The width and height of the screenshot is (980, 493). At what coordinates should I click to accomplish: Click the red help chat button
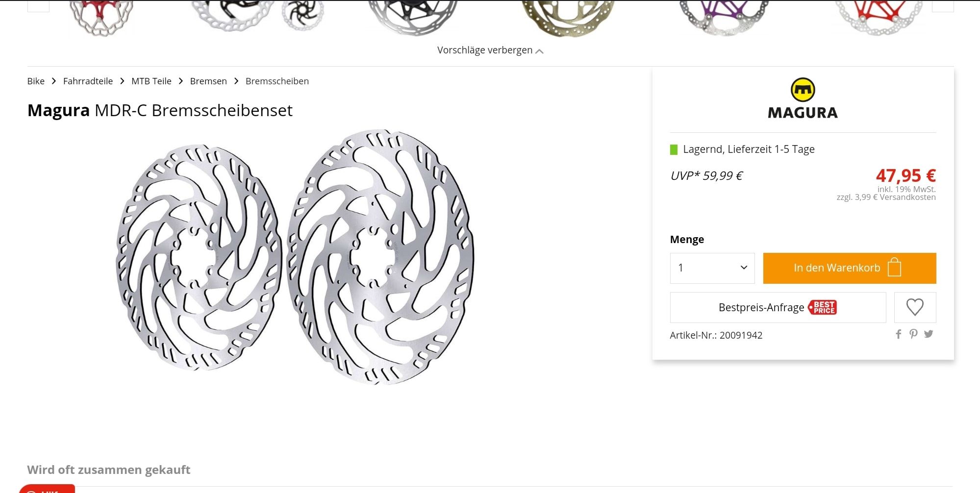(47, 489)
